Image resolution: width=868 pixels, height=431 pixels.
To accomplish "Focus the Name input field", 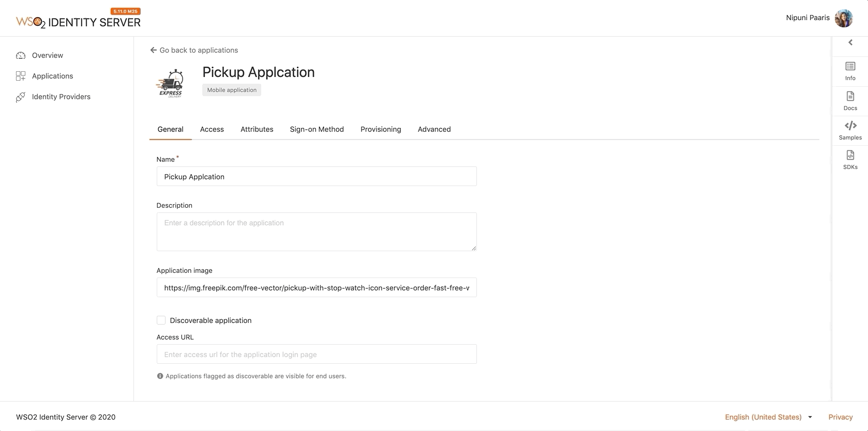I will (317, 176).
